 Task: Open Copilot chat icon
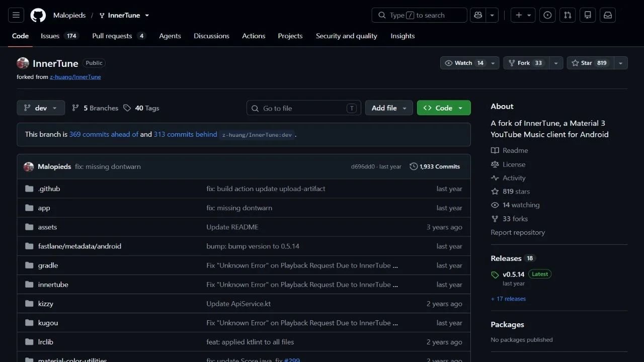pos(478,15)
